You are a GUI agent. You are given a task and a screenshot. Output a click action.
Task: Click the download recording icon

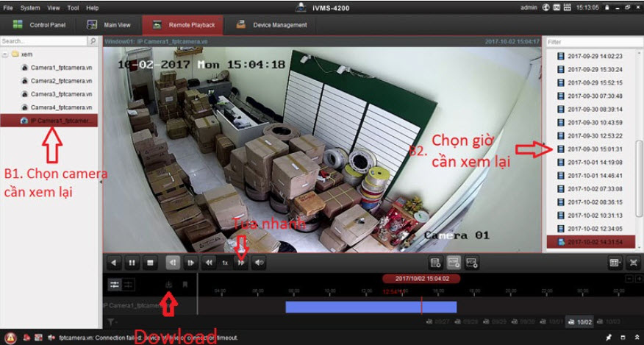click(x=168, y=284)
